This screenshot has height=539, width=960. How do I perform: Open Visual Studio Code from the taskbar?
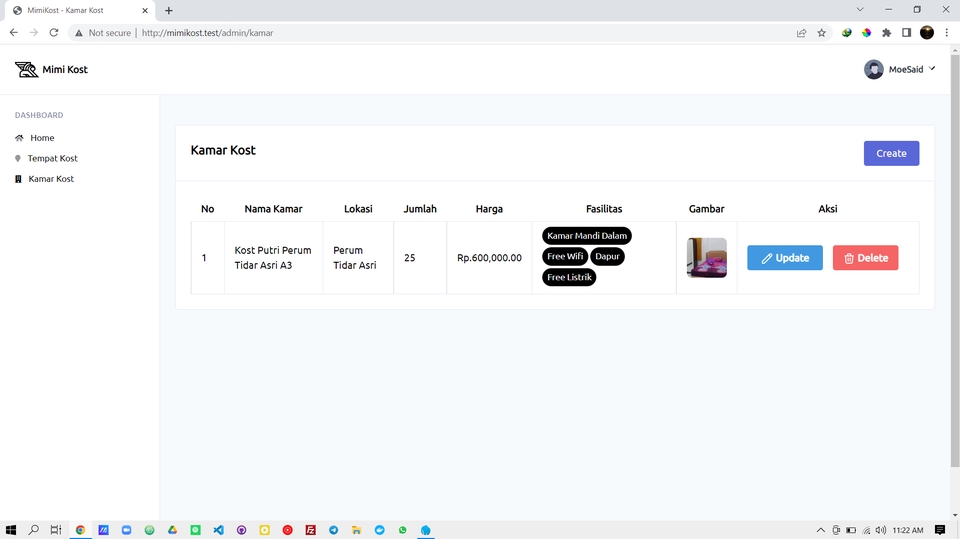[219, 530]
